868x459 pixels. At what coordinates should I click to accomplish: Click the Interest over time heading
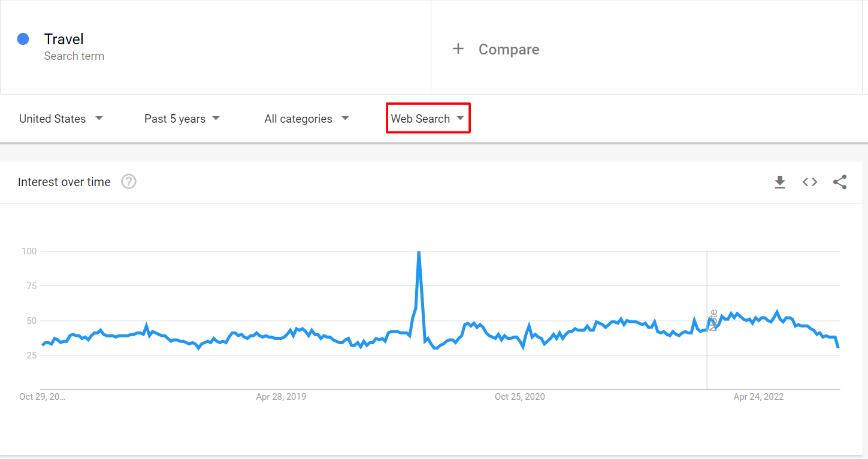click(64, 182)
